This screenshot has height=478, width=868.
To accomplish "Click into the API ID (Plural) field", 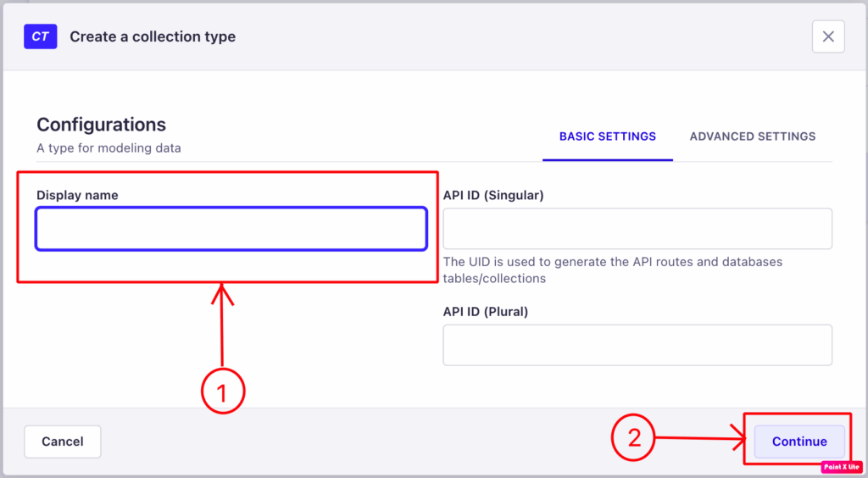I will 637,345.
